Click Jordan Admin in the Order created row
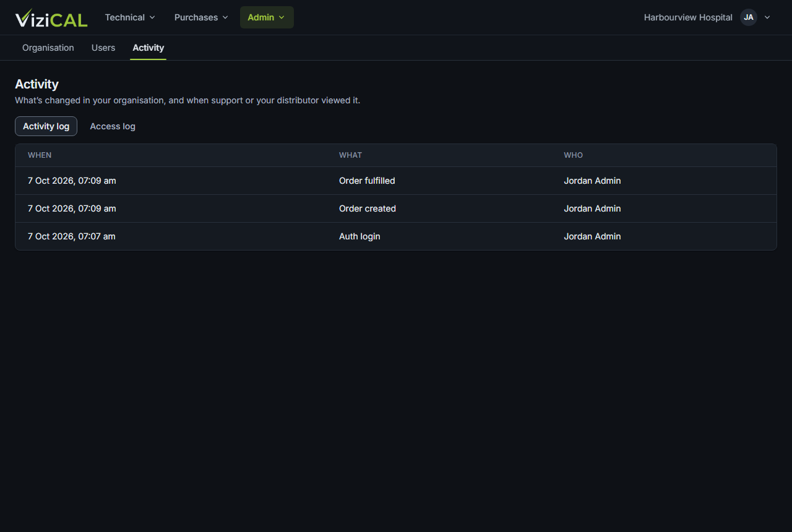Image resolution: width=792 pixels, height=532 pixels. tap(592, 208)
